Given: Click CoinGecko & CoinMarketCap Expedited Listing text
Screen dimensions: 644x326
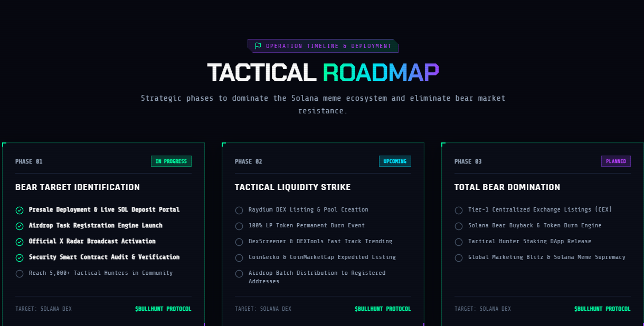Looking at the screenshot, I should click(x=322, y=257).
